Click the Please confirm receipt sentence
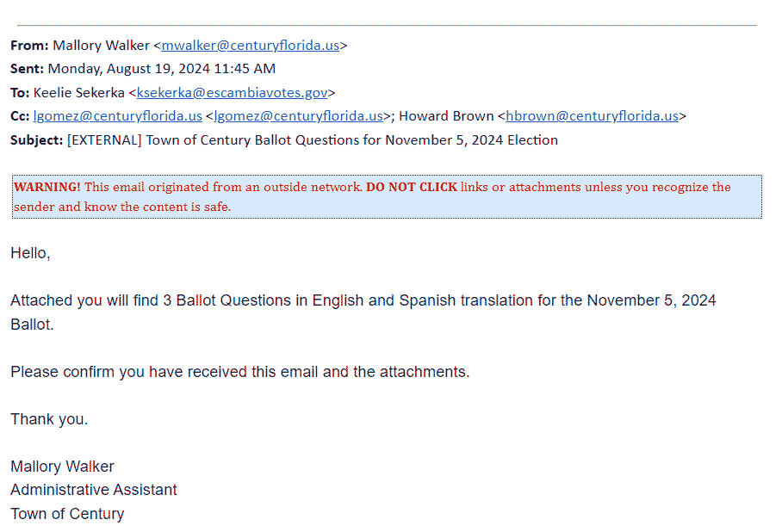Viewport: 782px width, 532px height. click(239, 372)
